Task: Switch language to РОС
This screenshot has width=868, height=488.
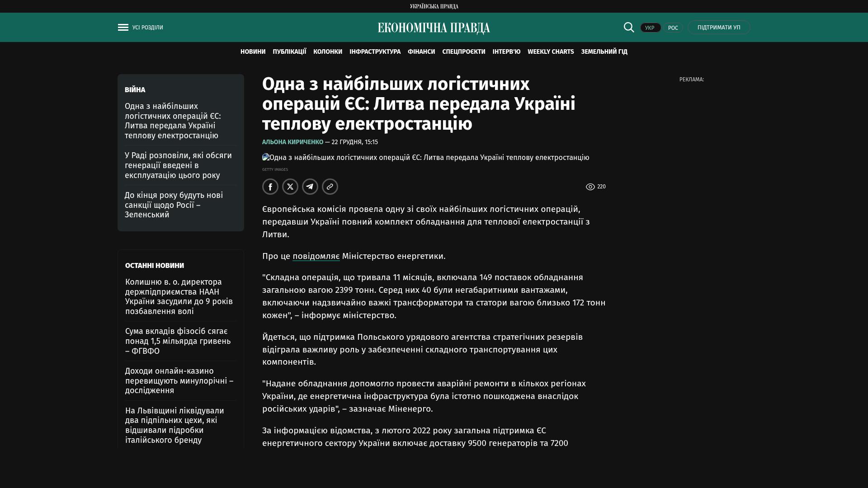Action: click(673, 28)
